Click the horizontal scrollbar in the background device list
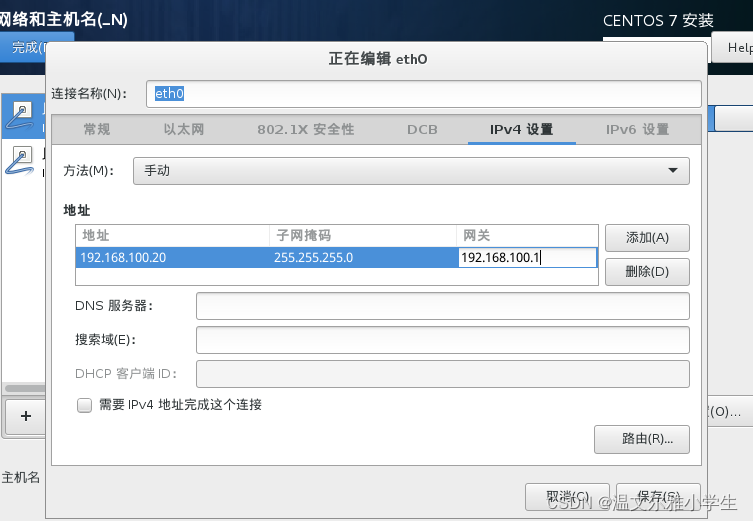Viewport: 753px width, 521px height. point(24,388)
